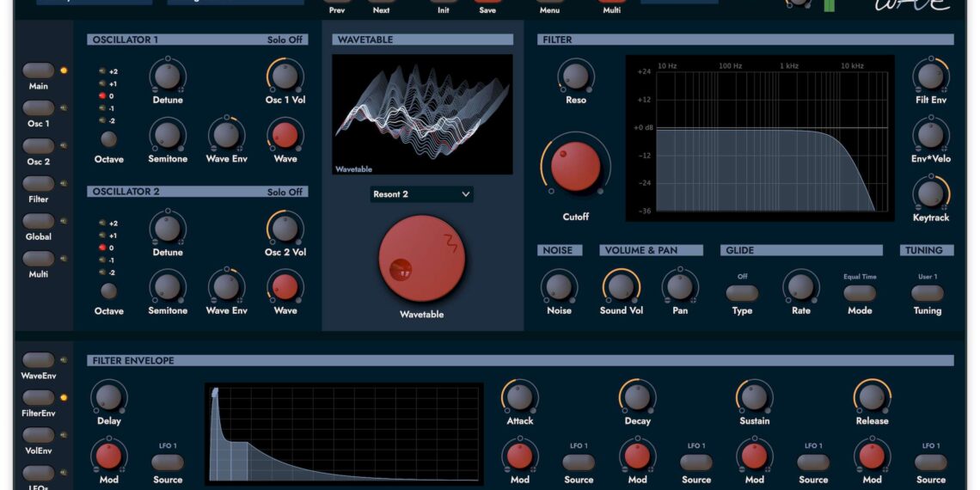Click the Equal Time glide Mode button
The height and width of the screenshot is (490, 980).
tap(860, 293)
